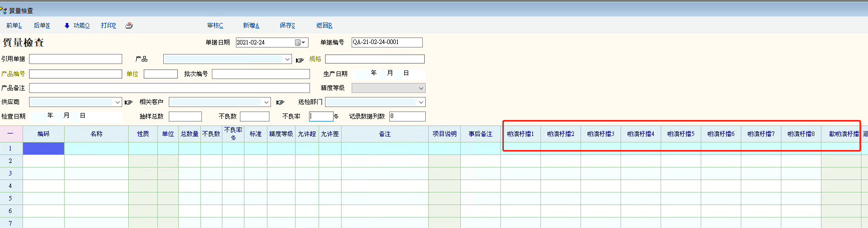Viewport: 868px width, 228px height.
Task: Click the blue down-arrow icon beside 功能
Action: point(67,25)
